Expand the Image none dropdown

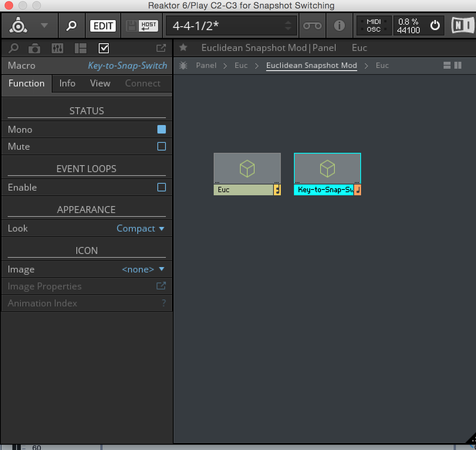coord(143,269)
